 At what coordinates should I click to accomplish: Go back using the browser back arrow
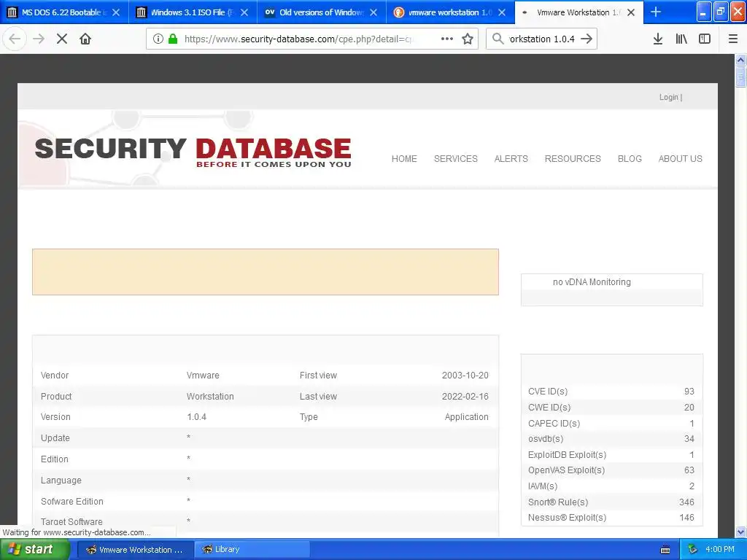tap(15, 39)
